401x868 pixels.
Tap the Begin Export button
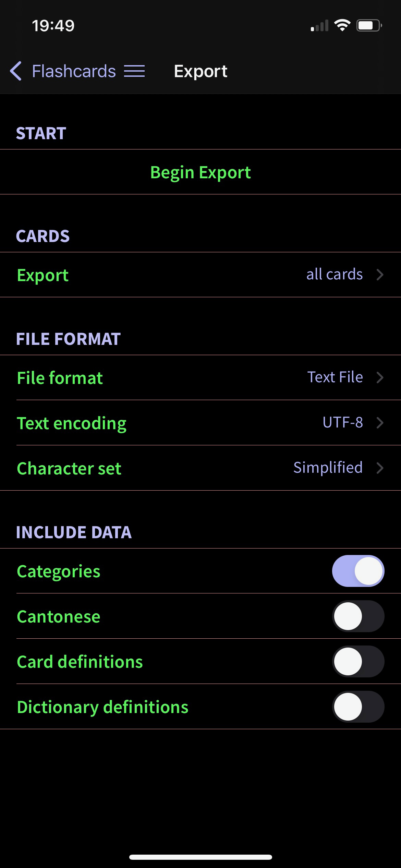coord(200,172)
